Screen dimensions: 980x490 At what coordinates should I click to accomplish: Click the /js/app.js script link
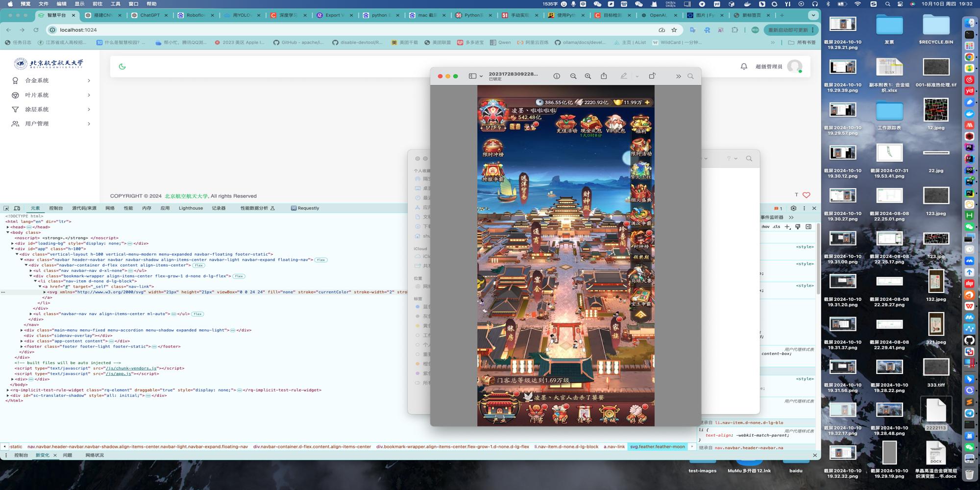point(119,374)
